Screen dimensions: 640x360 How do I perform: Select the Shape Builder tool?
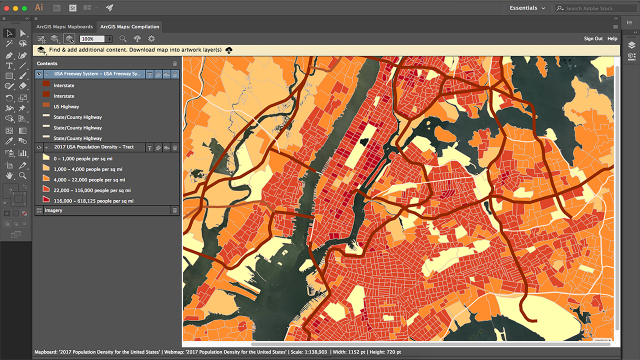point(9,119)
